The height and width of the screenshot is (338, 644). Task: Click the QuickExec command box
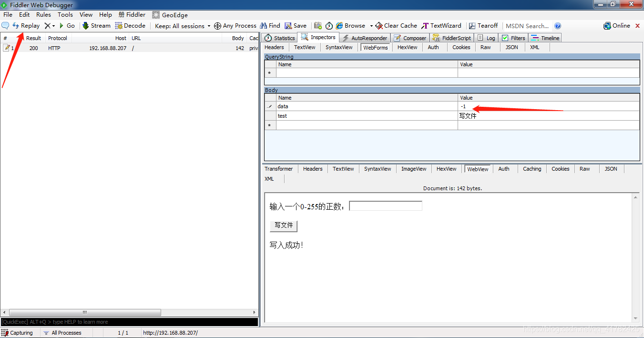pos(129,322)
